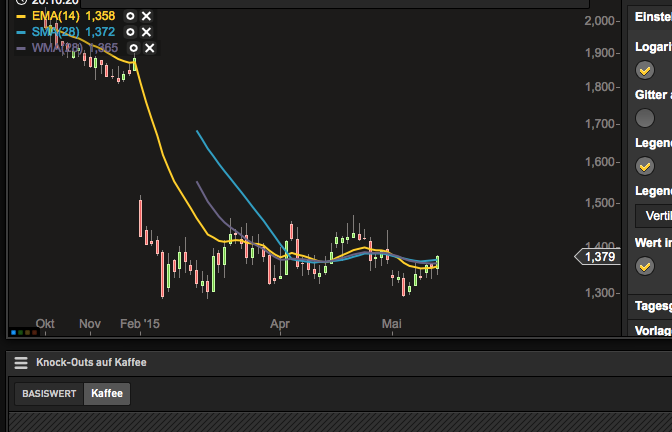The image size is (672, 432).
Task: Open the Legende orientation dropdown
Action: (653, 215)
